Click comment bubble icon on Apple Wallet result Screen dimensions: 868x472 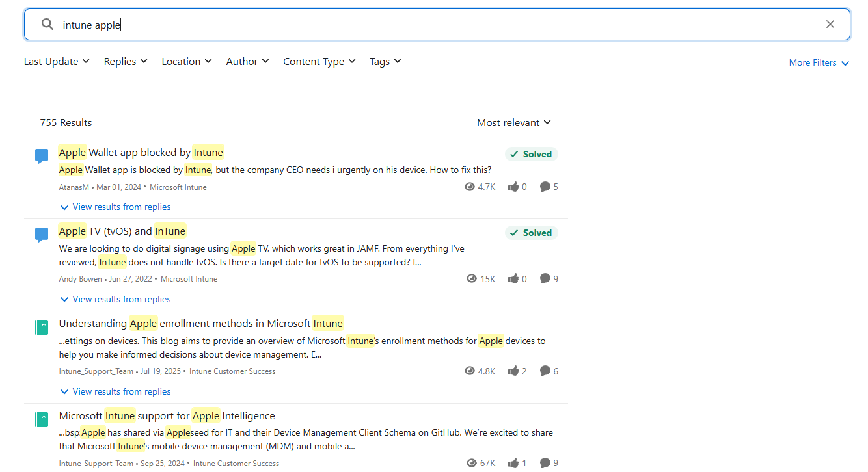[x=545, y=187]
